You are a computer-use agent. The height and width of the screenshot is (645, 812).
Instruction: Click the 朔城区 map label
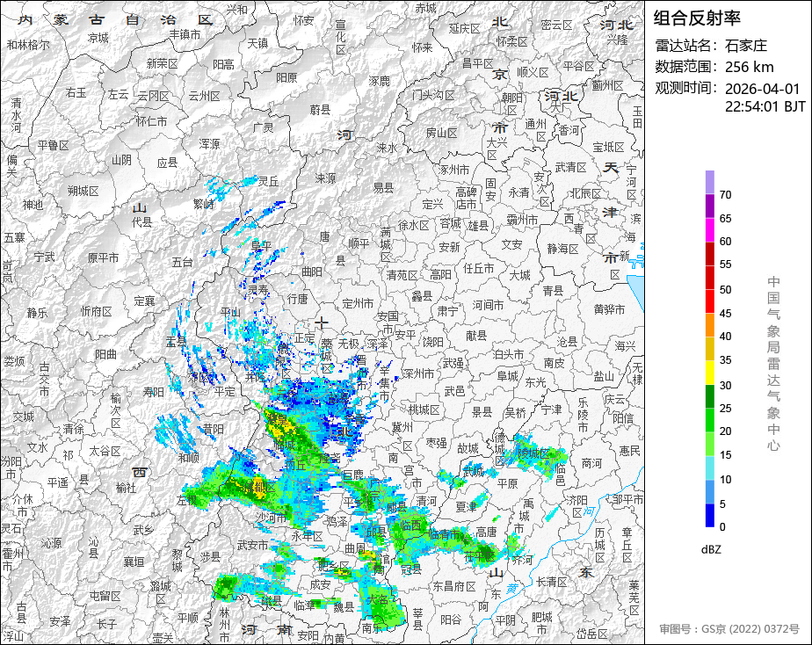pos(83,191)
